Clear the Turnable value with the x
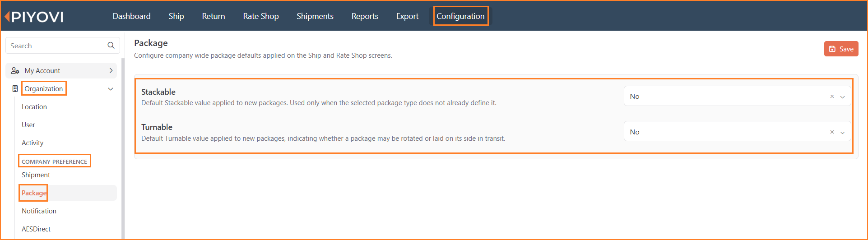 (x=832, y=132)
